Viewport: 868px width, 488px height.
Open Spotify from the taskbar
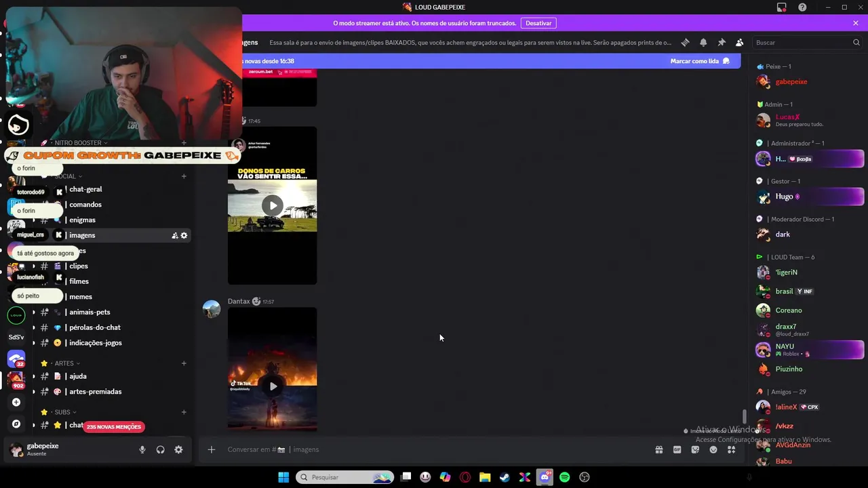[x=565, y=477]
